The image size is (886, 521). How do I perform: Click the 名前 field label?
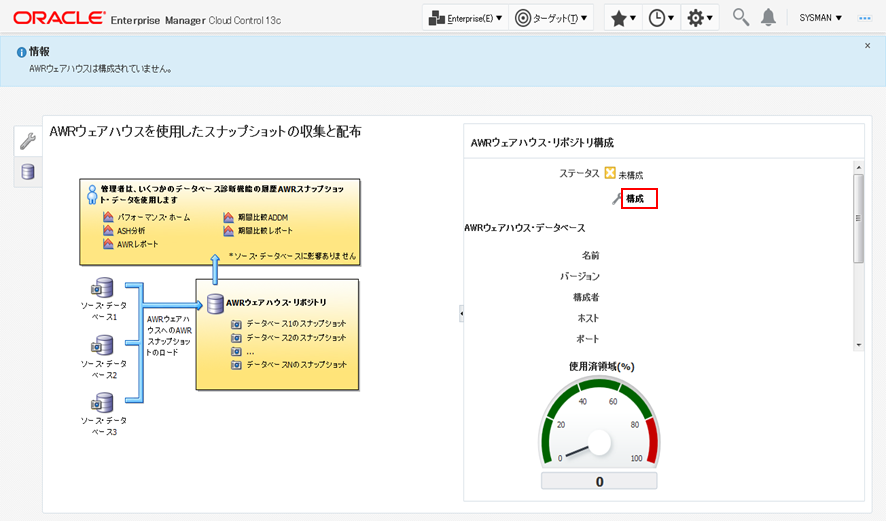click(x=590, y=255)
